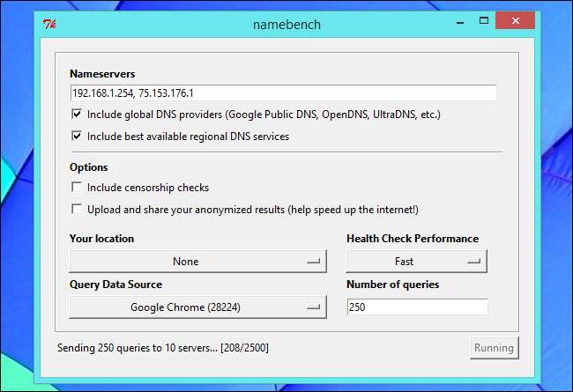
Task: Click into the Number of queries field
Action: [417, 307]
